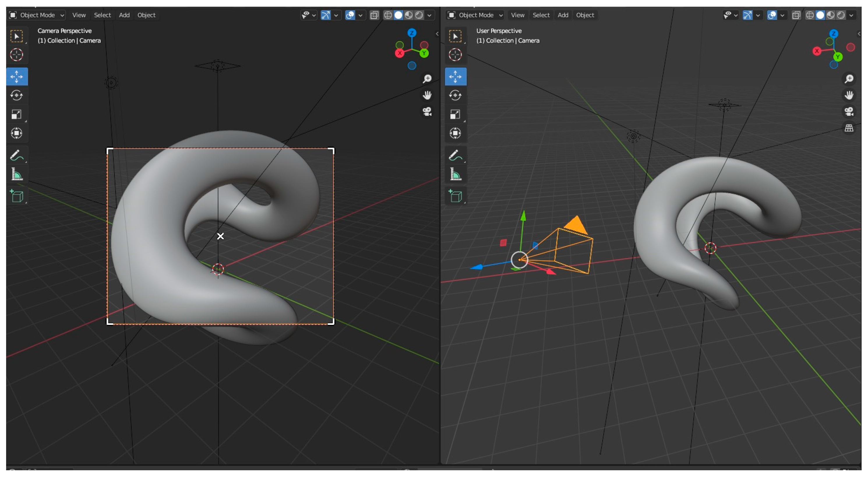Select the Scale tool in right viewport
The image size is (868, 479).
coord(455,115)
